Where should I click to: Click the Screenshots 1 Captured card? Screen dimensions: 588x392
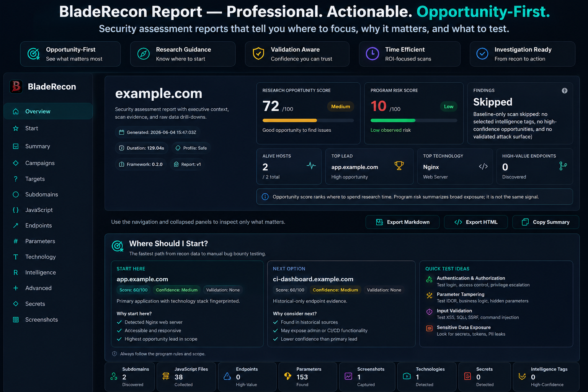(x=367, y=377)
